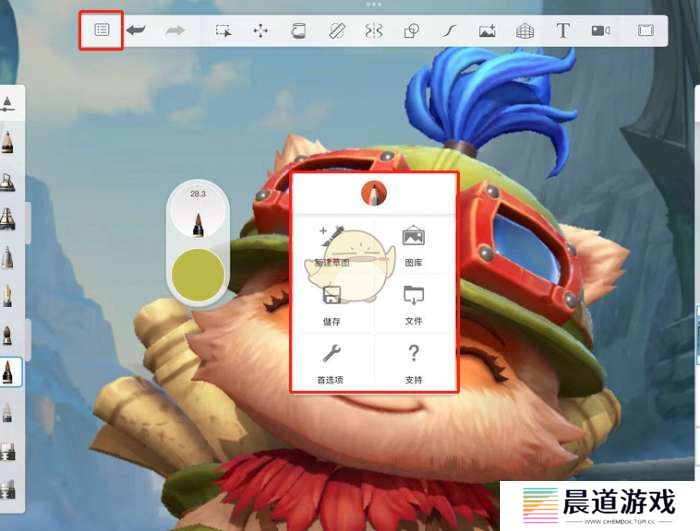Open the Perspective grid tool
700x531 pixels.
[x=525, y=30]
